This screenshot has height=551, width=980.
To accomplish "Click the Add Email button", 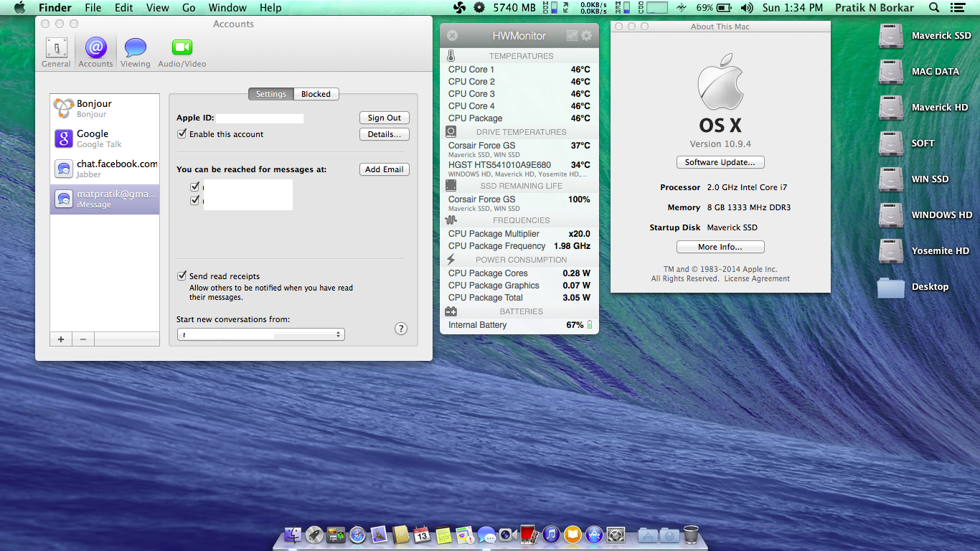I will pyautogui.click(x=385, y=169).
